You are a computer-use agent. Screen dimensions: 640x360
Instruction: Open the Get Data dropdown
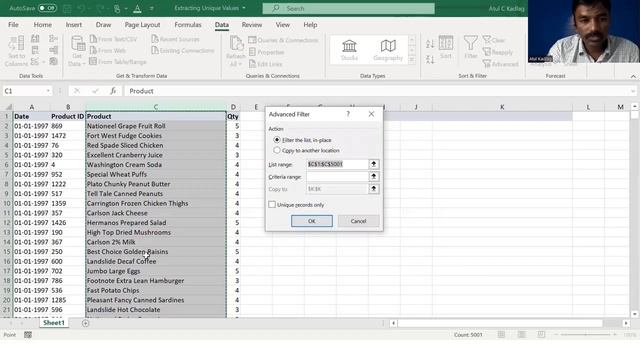pyautogui.click(x=77, y=51)
